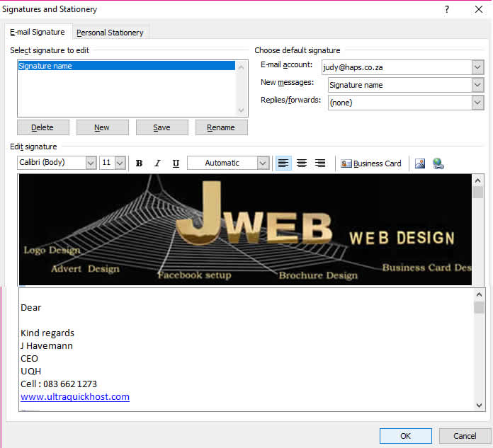The image size is (493, 448).
Task: Click the Cancel button
Action: (465, 436)
